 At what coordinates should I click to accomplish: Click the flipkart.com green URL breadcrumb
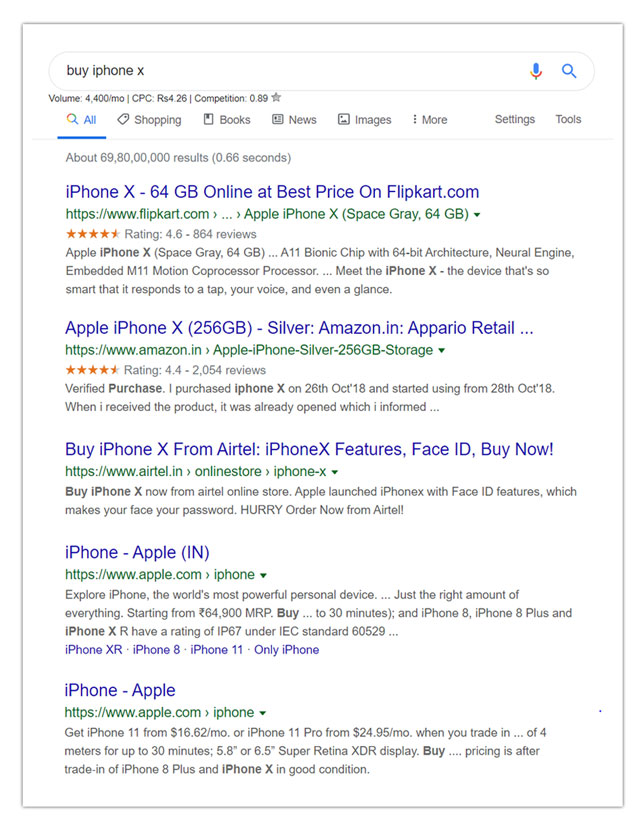click(267, 214)
